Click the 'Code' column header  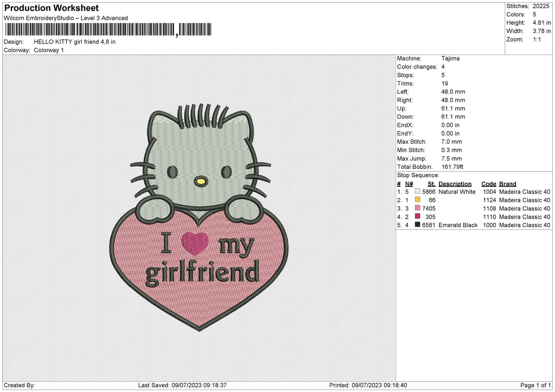pyautogui.click(x=488, y=184)
